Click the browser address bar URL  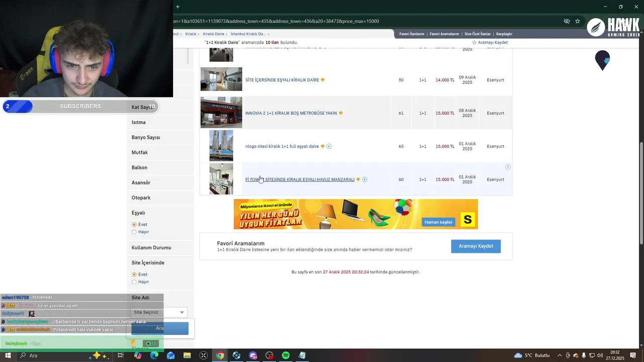pos(276,21)
